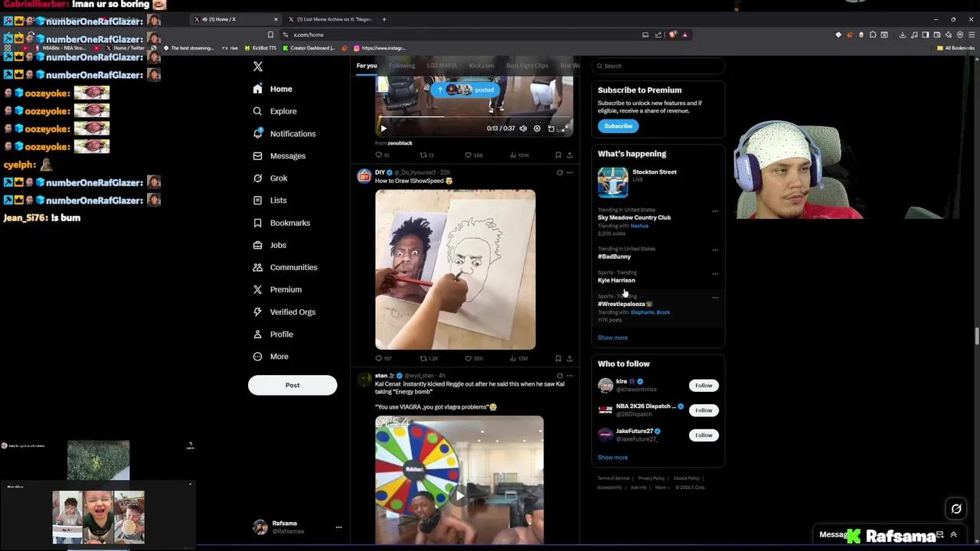The image size is (980, 551).
Task: Bookmark the zenoblack video post
Action: coord(558,155)
